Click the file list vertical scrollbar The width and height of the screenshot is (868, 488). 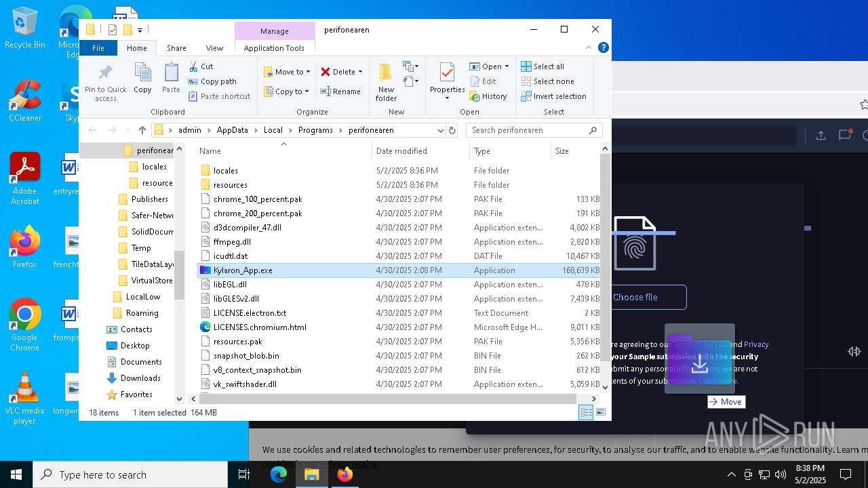pyautogui.click(x=605, y=258)
